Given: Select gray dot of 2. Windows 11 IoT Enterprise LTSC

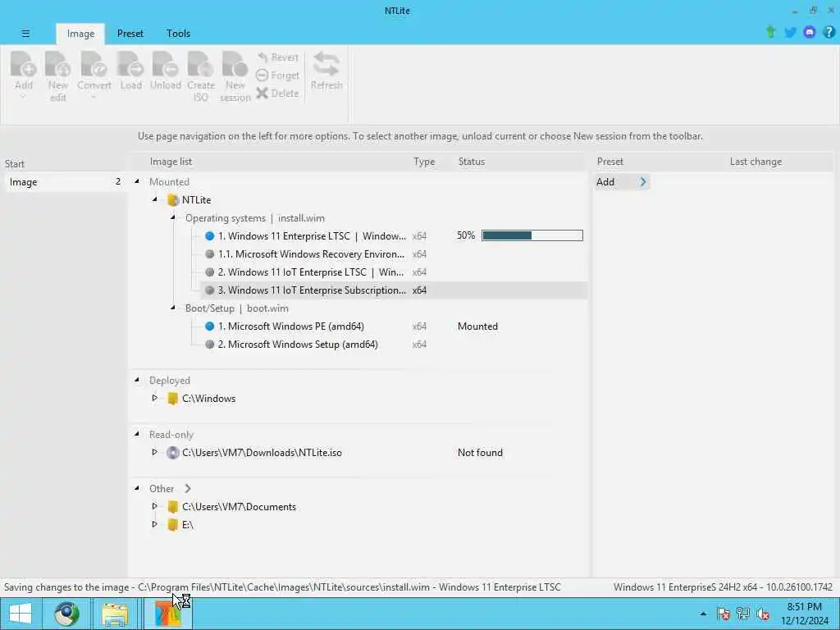Looking at the screenshot, I should (x=209, y=272).
